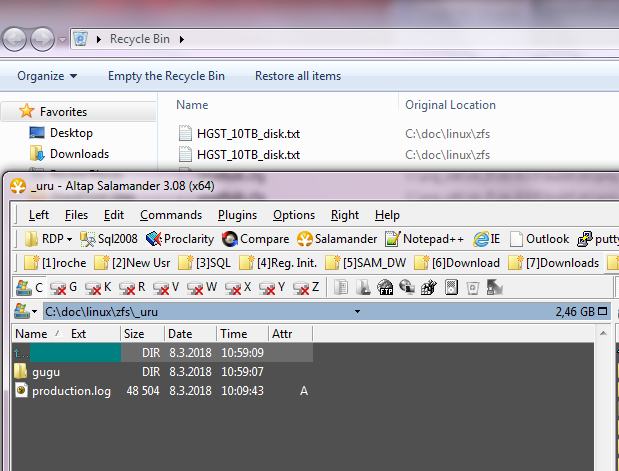Click the grayed recycle bin icon in the drive bar

pos(473,287)
